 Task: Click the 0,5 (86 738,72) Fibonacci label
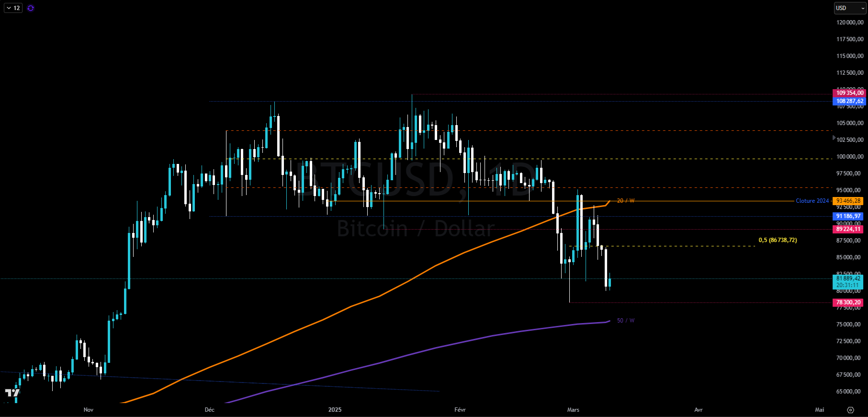(x=778, y=240)
